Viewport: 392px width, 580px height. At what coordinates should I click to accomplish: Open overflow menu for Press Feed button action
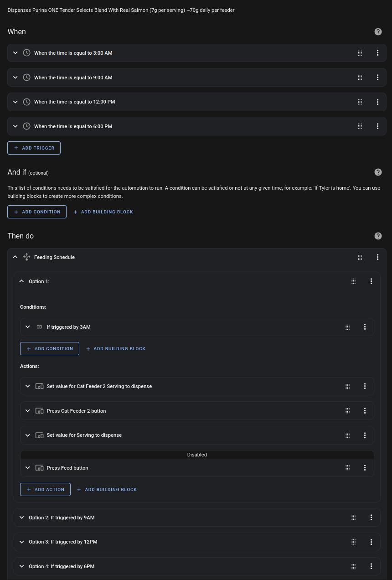[x=365, y=468]
